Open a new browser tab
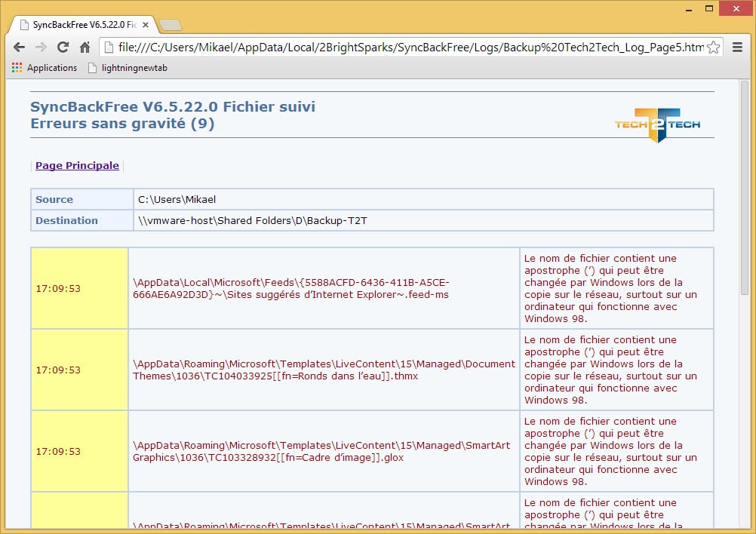This screenshot has height=534, width=756. [170, 25]
